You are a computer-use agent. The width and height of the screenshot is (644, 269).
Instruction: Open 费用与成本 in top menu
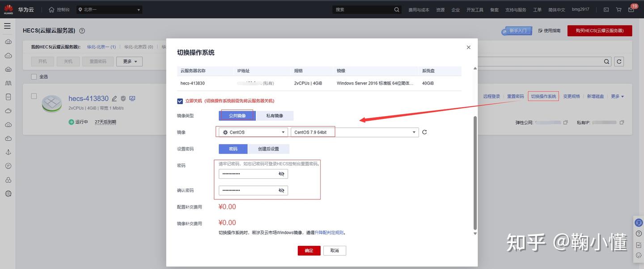pos(419,10)
